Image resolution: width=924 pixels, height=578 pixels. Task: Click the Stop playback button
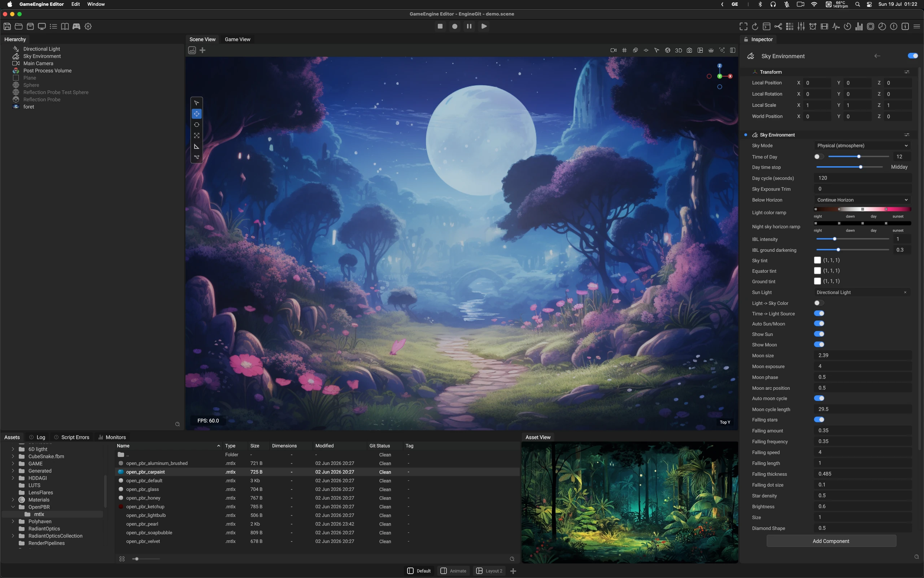[440, 26]
